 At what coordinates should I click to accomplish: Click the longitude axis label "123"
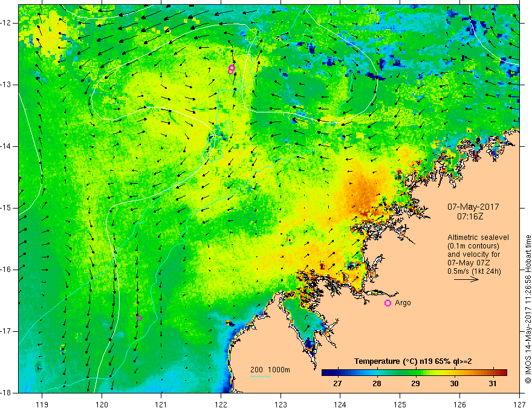click(281, 404)
